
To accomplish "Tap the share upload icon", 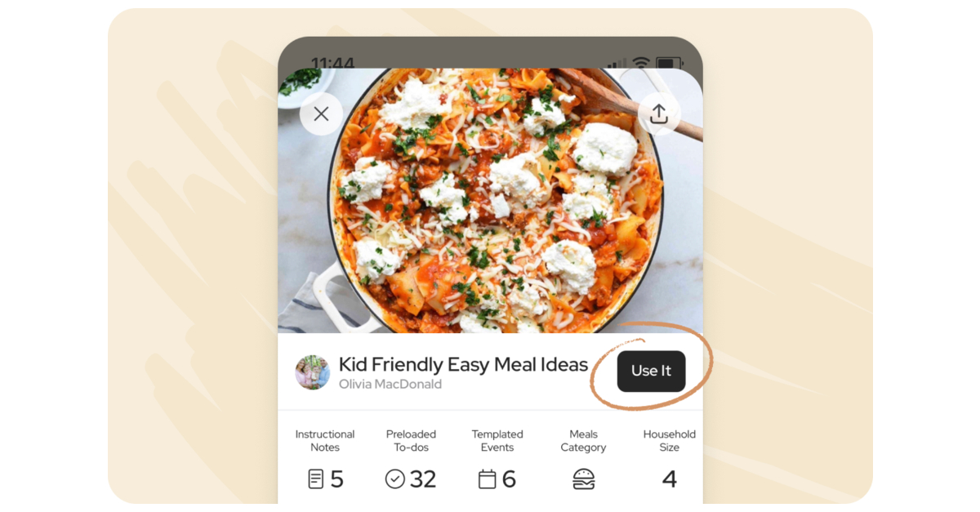I will click(x=658, y=114).
